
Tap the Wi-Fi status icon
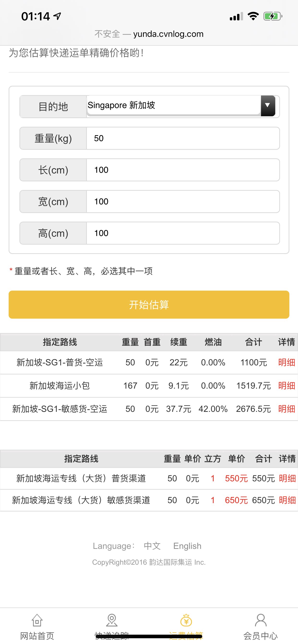[x=253, y=16]
